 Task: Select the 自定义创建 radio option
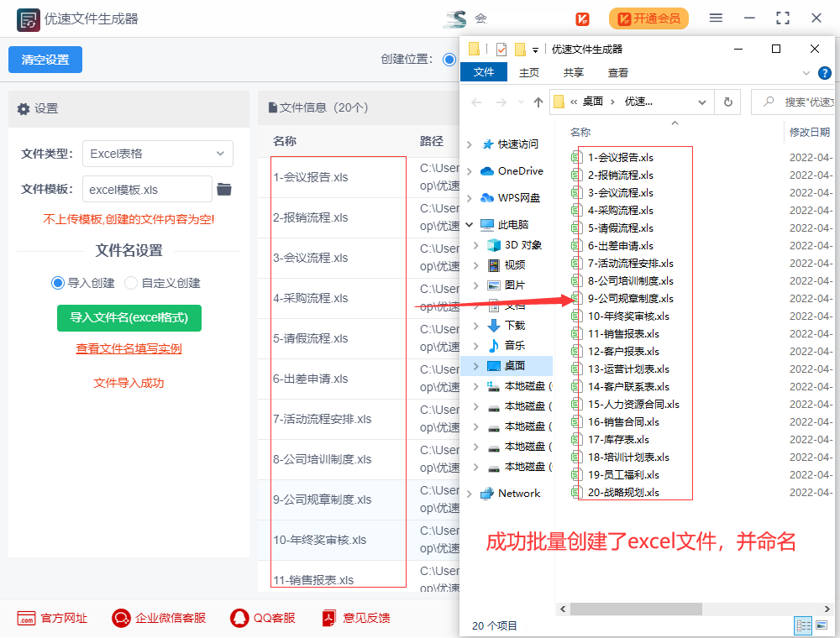[x=130, y=282]
